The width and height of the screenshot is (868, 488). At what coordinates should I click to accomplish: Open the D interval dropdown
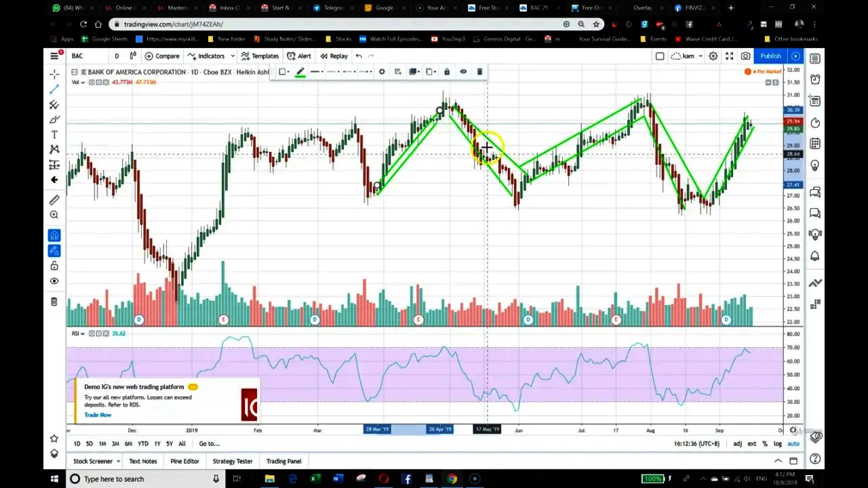coord(117,56)
